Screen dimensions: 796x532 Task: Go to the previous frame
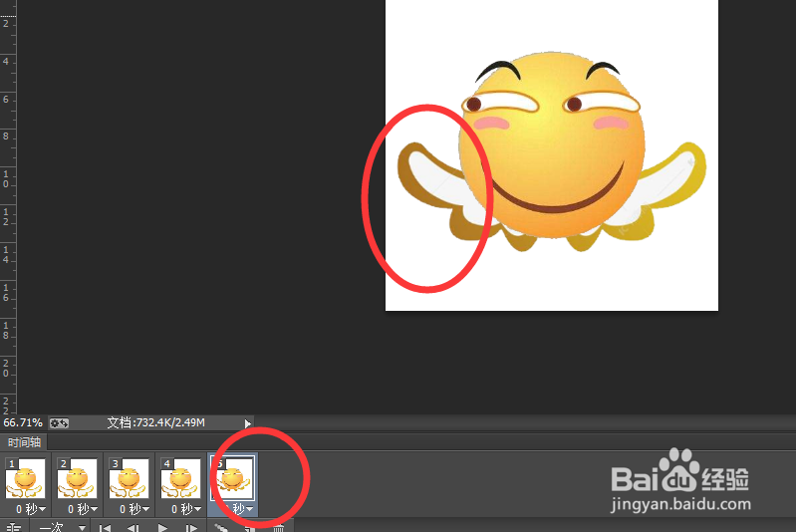pos(133,528)
